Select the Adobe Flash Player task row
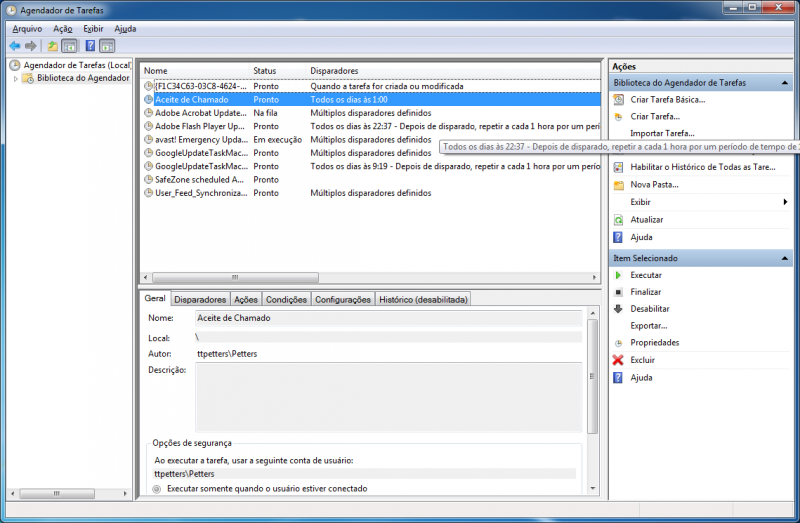 (x=200, y=127)
